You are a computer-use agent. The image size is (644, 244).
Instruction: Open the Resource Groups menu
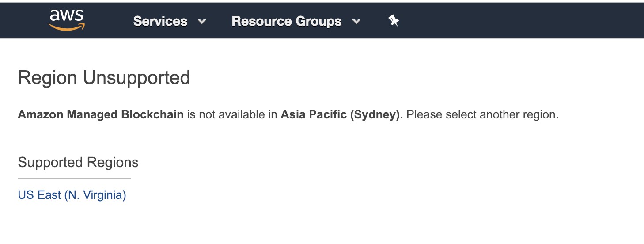pyautogui.click(x=286, y=21)
